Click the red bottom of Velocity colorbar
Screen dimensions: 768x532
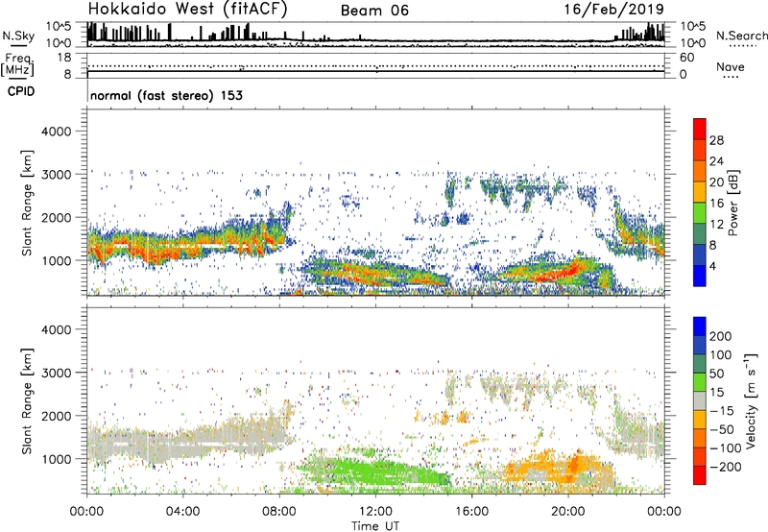[700, 475]
